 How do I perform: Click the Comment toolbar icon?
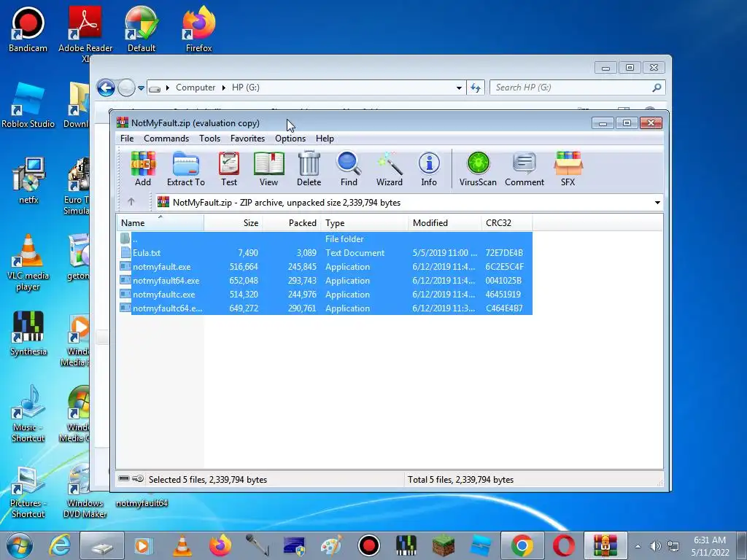click(x=524, y=169)
